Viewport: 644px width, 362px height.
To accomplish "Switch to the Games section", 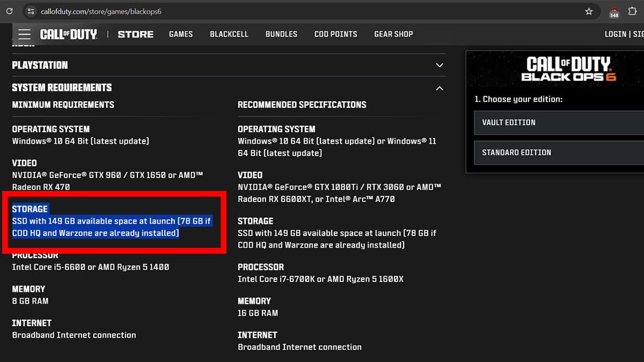I will tap(181, 34).
